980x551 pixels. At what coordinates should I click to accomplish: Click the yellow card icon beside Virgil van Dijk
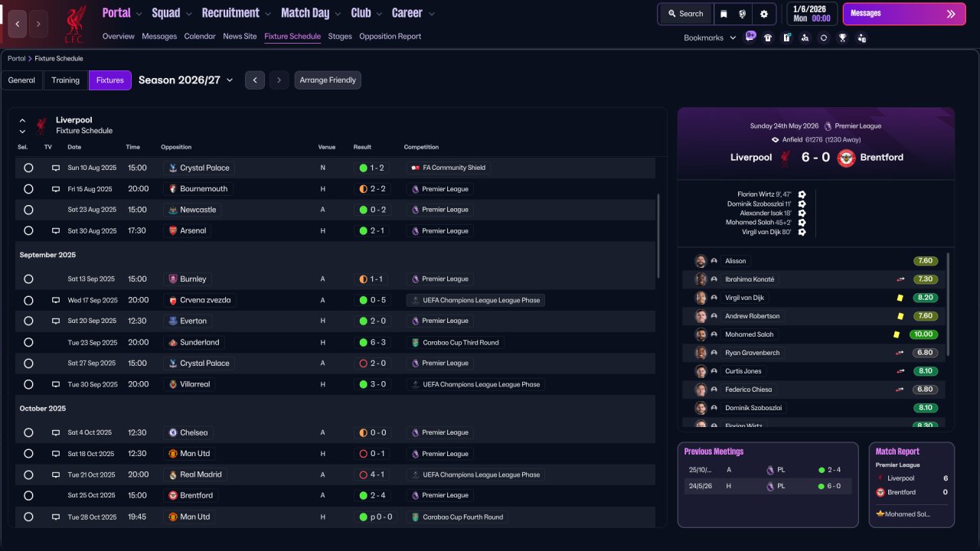pyautogui.click(x=900, y=298)
